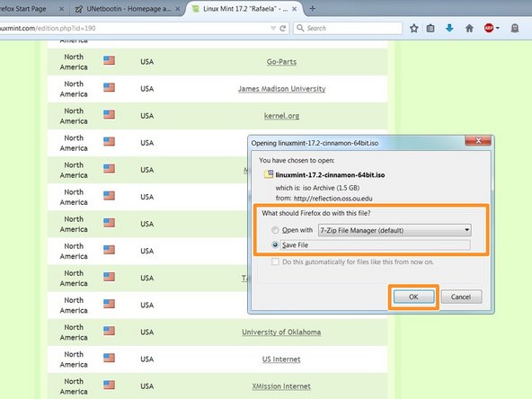Click USA text in Go-Parts row
The width and height of the screenshot is (532, 399).
tap(146, 62)
